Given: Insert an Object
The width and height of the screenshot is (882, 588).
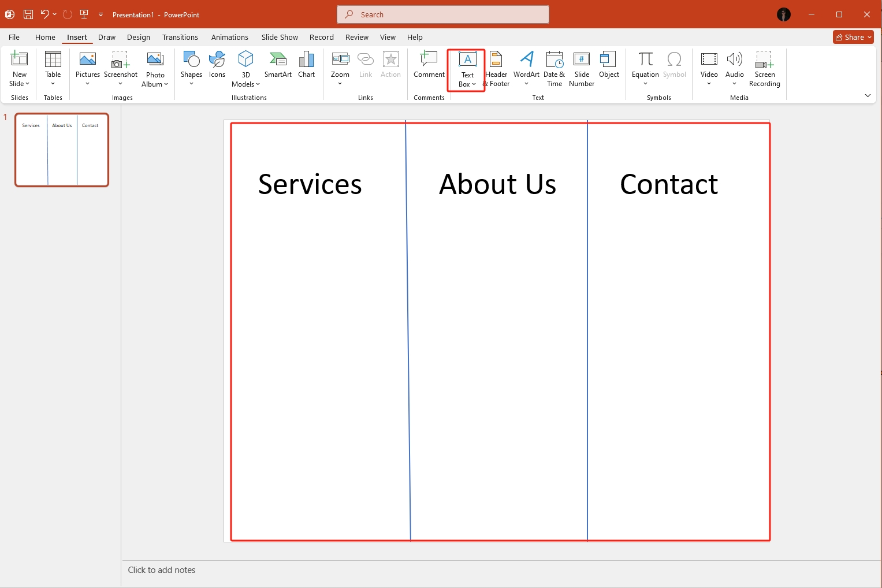Looking at the screenshot, I should click(609, 64).
